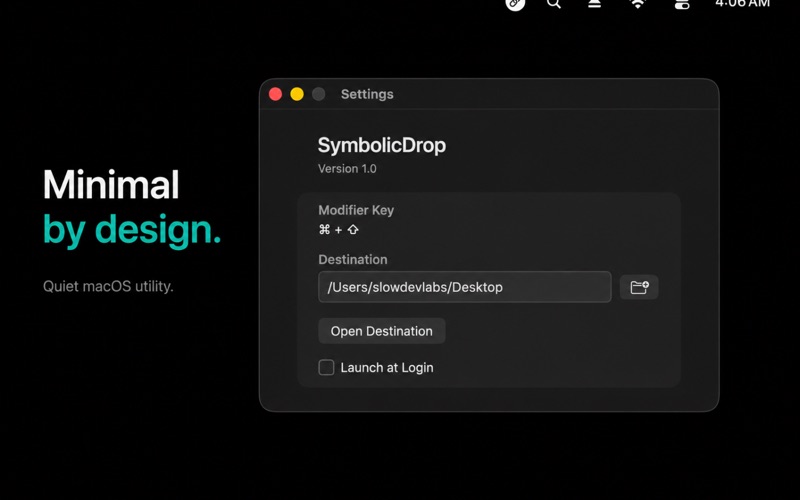The height and width of the screenshot is (500, 800).
Task: Click the ⌘ + ⇧ modifier key shortcut
Action: (x=339, y=230)
